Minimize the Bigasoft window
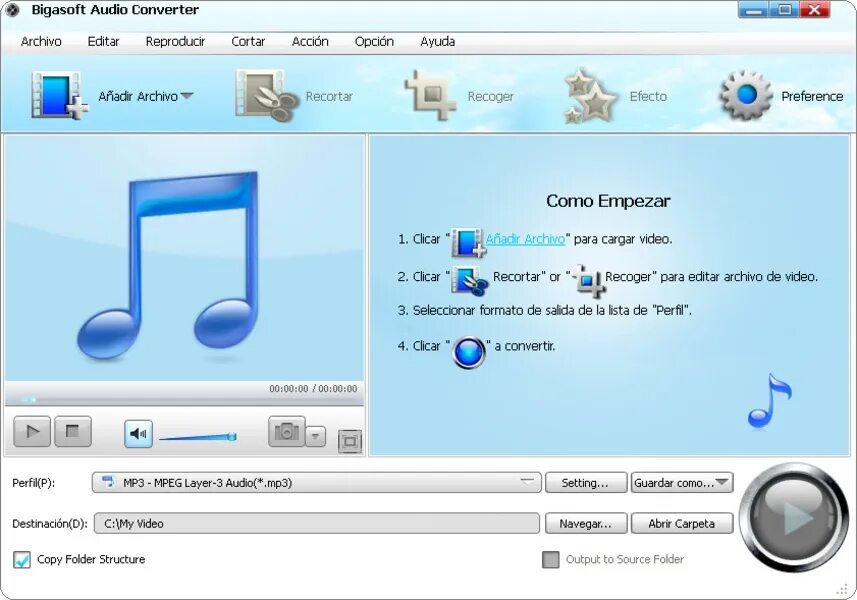Screen dimensions: 857x600 [754, 10]
